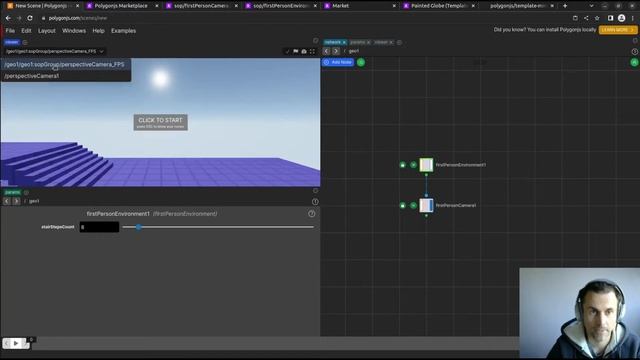The image size is (640, 360).
Task: Add a new tab beside bottom-left params tab
Action: coord(26,192)
